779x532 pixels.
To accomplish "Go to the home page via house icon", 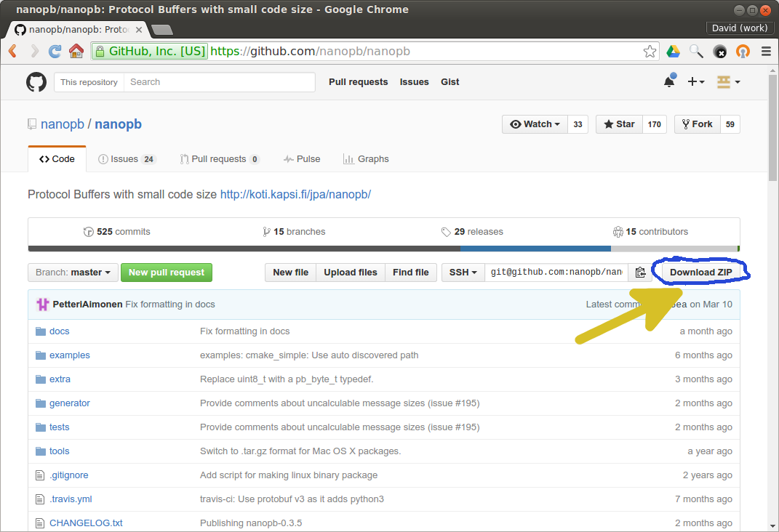I will [x=76, y=51].
